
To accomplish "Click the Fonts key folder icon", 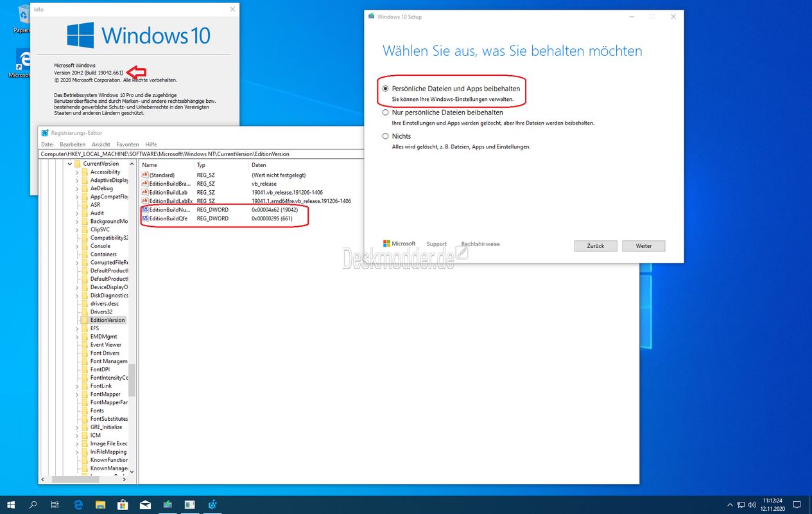I will click(85, 411).
